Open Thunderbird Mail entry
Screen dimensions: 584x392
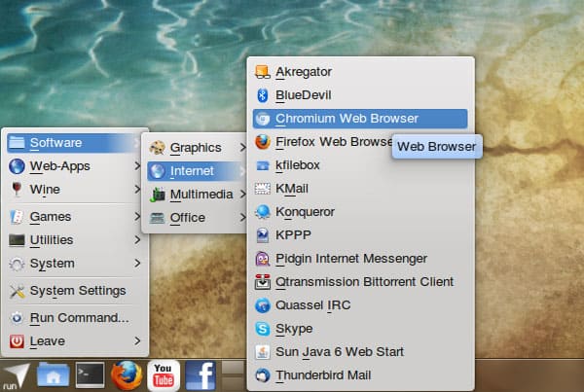(x=360, y=375)
